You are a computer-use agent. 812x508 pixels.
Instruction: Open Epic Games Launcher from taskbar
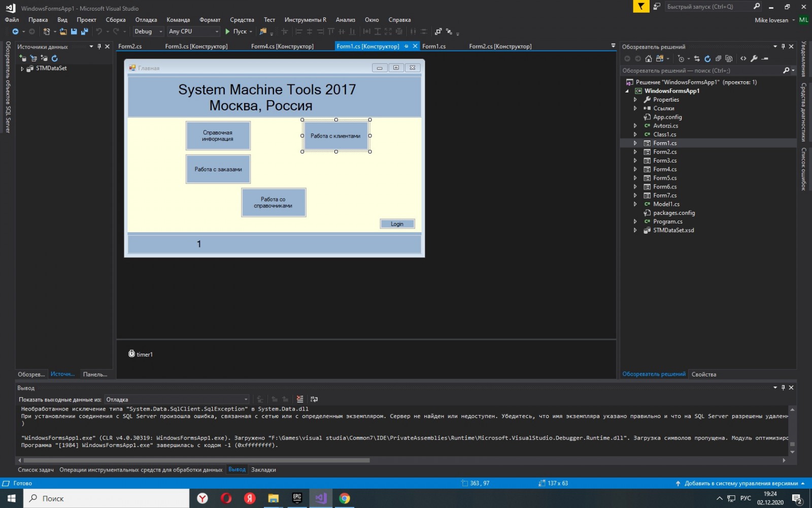pos(297,498)
